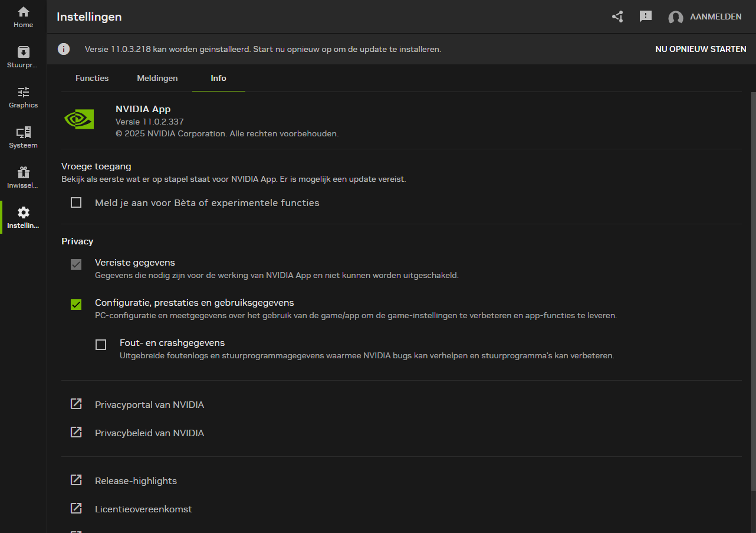Open the feedback icon in the top bar
756x533 pixels.
tap(646, 17)
